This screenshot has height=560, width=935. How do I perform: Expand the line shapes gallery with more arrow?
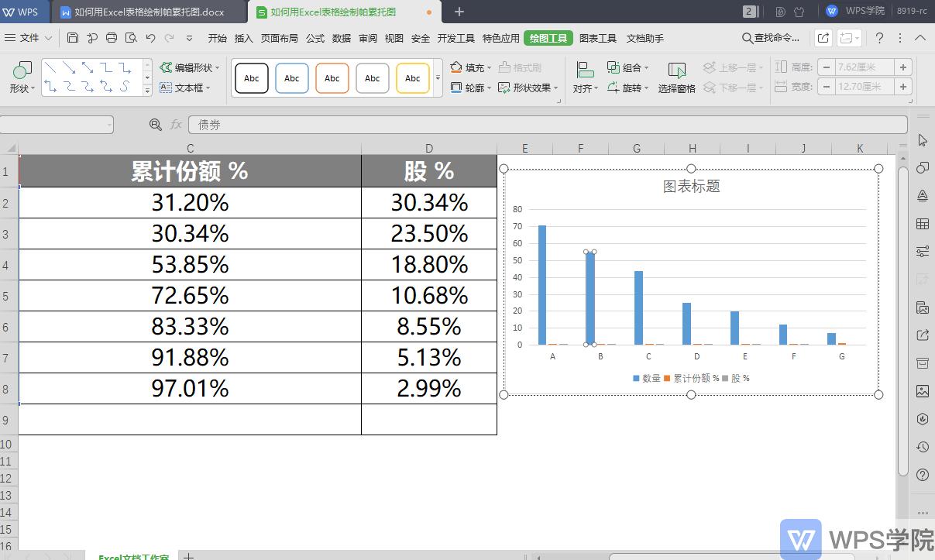tap(147, 90)
